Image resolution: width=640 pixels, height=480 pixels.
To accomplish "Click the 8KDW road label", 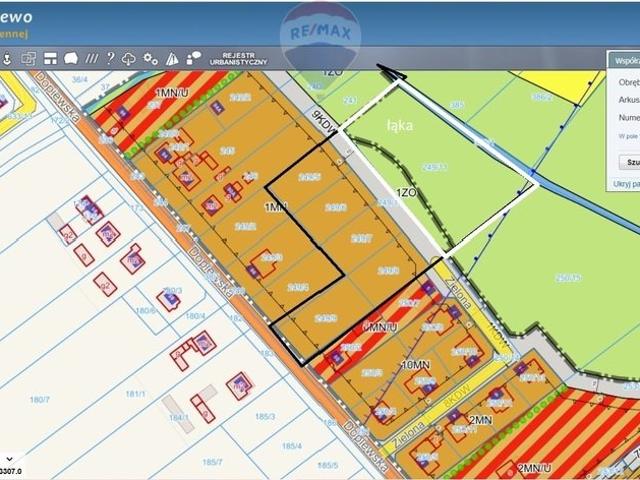I will (x=457, y=396).
